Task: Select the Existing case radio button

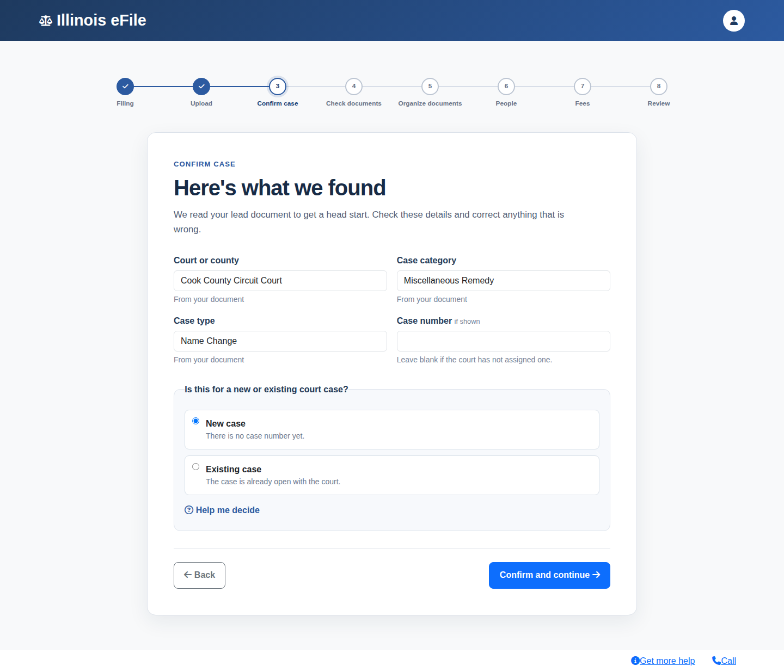Action: coord(196,467)
